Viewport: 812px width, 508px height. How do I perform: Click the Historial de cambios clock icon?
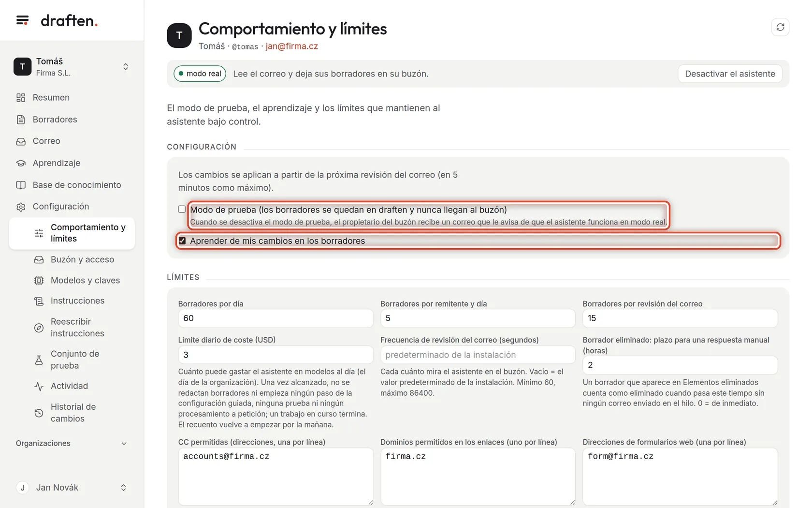39,413
